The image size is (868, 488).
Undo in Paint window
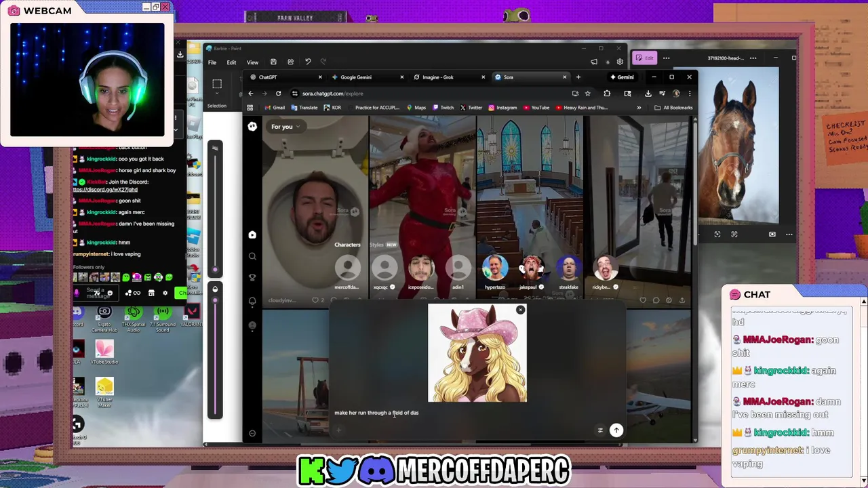(x=308, y=62)
